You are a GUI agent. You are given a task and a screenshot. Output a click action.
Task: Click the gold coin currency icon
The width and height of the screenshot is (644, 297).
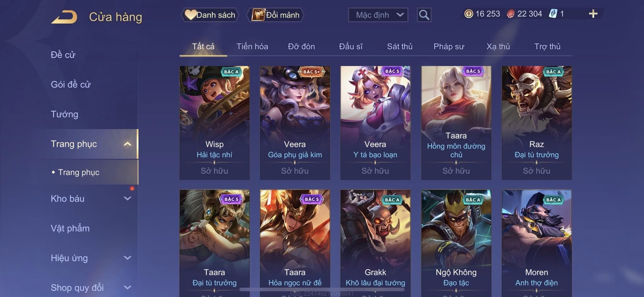click(x=469, y=14)
